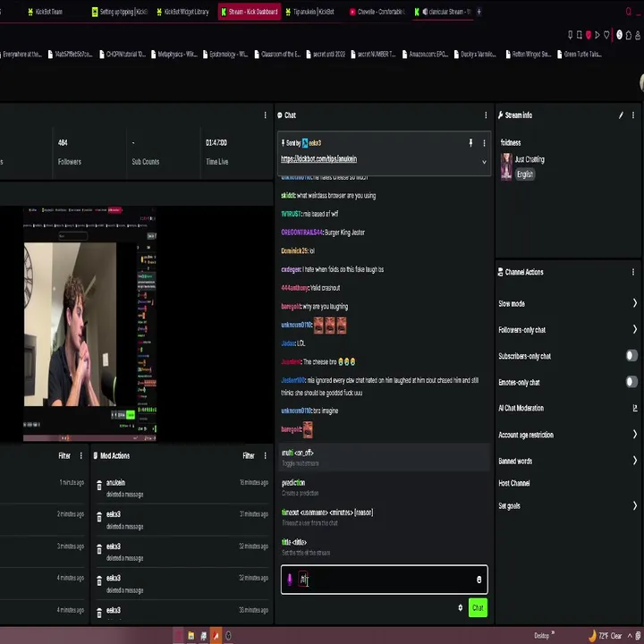Viewport: 644px width, 644px height.
Task: Open the Green Turtle Tals bookmark
Action: click(x=580, y=55)
